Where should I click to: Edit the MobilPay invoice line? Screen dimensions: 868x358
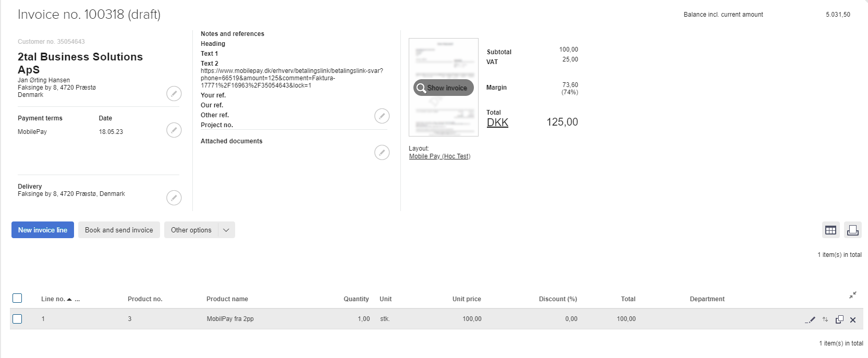810,319
